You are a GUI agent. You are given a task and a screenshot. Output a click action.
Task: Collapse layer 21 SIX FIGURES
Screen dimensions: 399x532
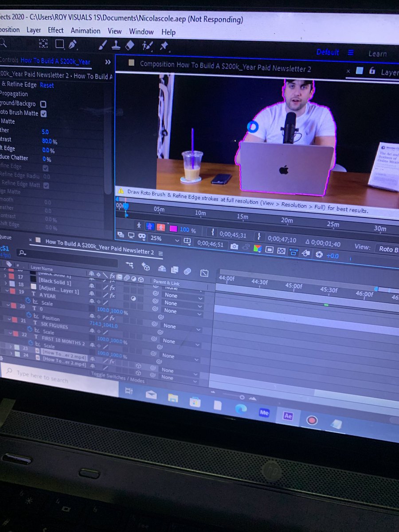[x=9, y=320]
